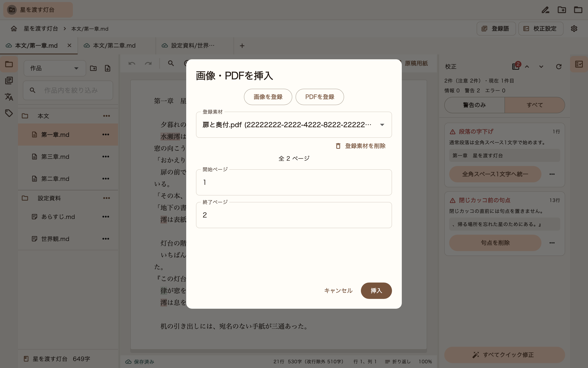The image size is (588, 368).
Task: Click the search icon in editor toolbar
Action: 171,63
